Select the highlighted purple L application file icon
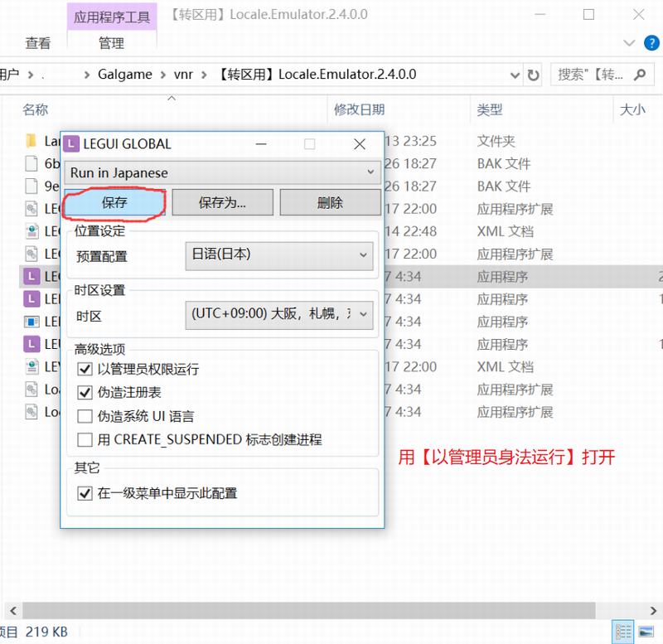The width and height of the screenshot is (663, 644). pyautogui.click(x=31, y=276)
